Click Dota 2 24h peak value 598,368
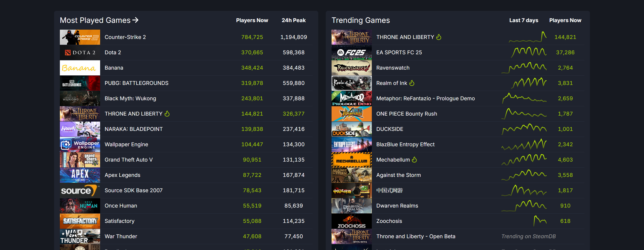The image size is (644, 250). click(294, 53)
